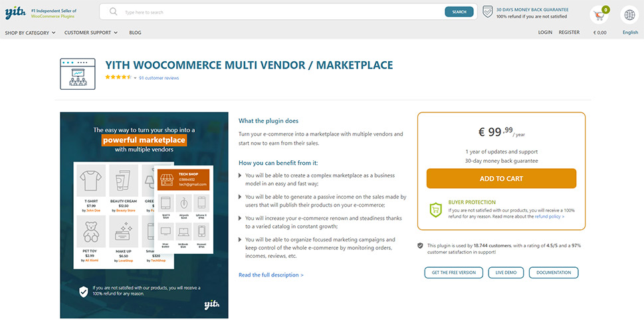Expand the rating breakdown arrow near stars

pyautogui.click(x=135, y=78)
